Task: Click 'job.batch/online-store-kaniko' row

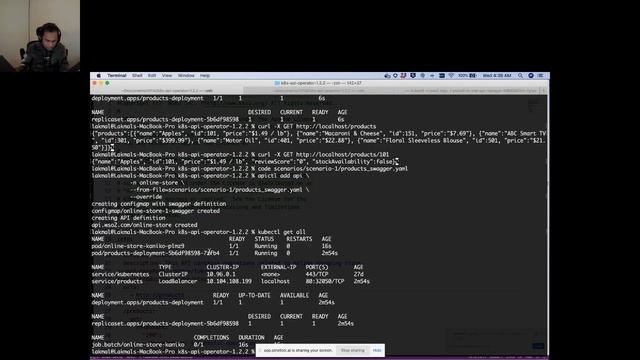Action: [x=187, y=344]
